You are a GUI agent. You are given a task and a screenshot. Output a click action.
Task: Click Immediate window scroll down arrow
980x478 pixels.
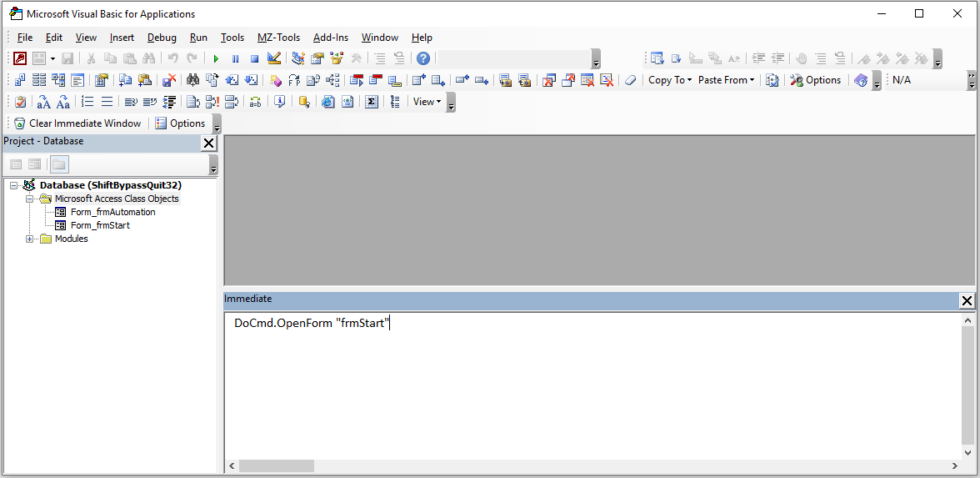pyautogui.click(x=968, y=452)
